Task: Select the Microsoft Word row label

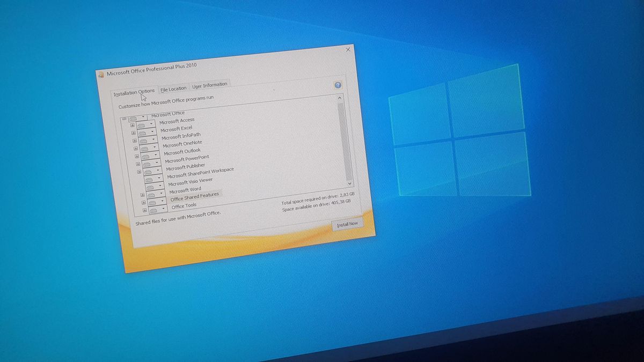Action: 185,190
